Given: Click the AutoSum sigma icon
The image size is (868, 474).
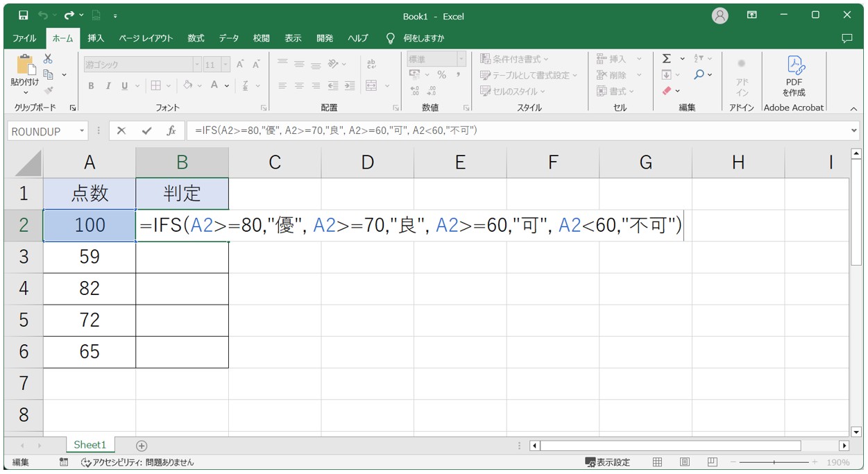Looking at the screenshot, I should coord(667,59).
